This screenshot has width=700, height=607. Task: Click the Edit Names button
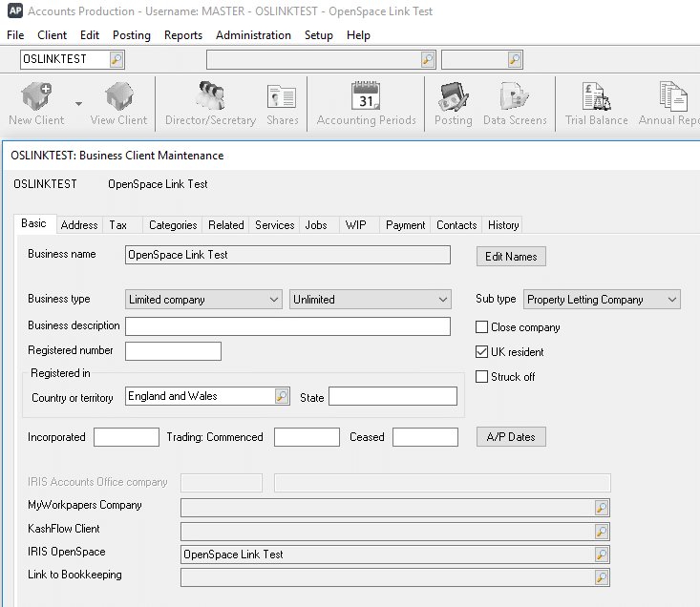(511, 257)
